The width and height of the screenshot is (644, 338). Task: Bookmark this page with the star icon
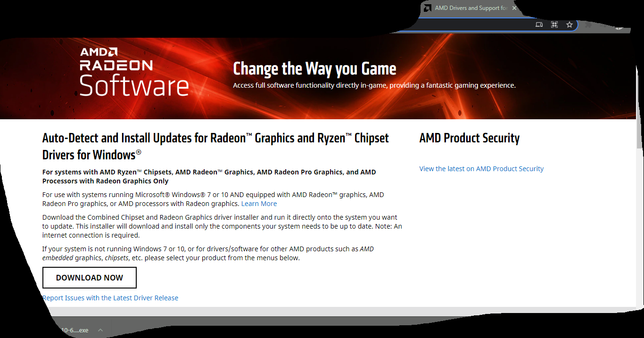[x=570, y=25]
